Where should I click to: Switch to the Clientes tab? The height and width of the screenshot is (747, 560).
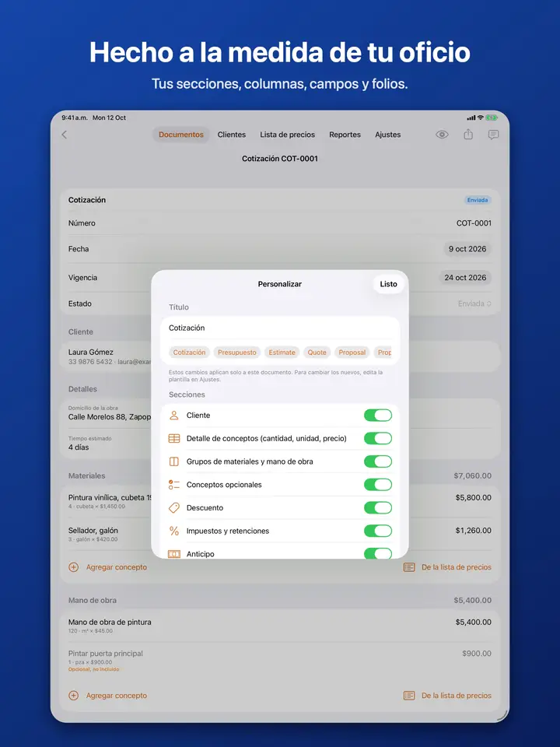pyautogui.click(x=232, y=135)
